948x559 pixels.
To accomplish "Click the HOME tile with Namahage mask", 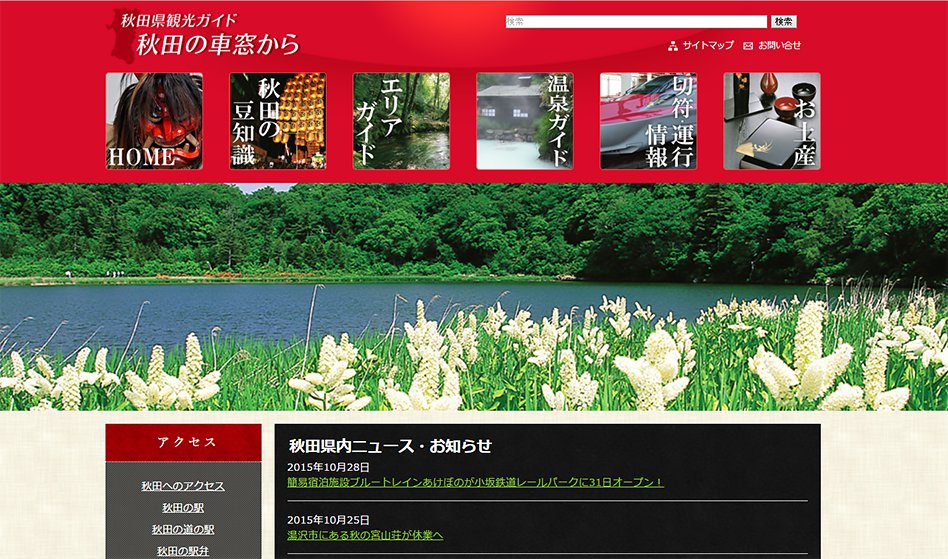I will [x=154, y=121].
